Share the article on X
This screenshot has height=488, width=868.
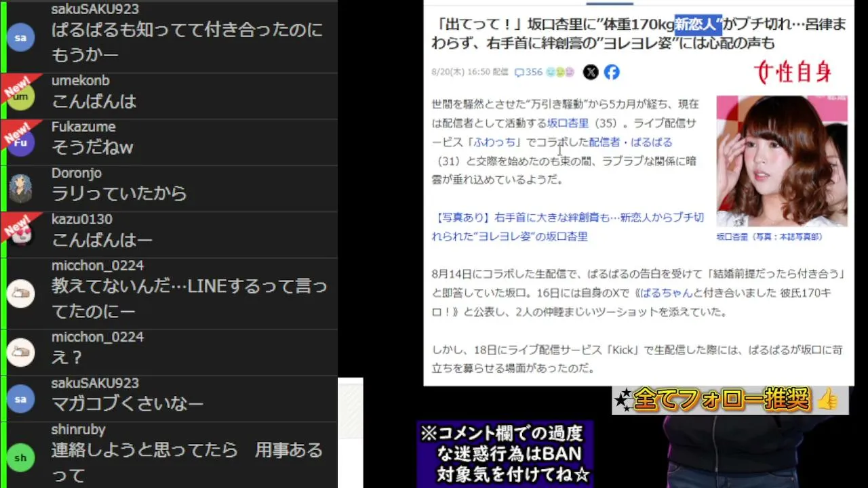591,72
